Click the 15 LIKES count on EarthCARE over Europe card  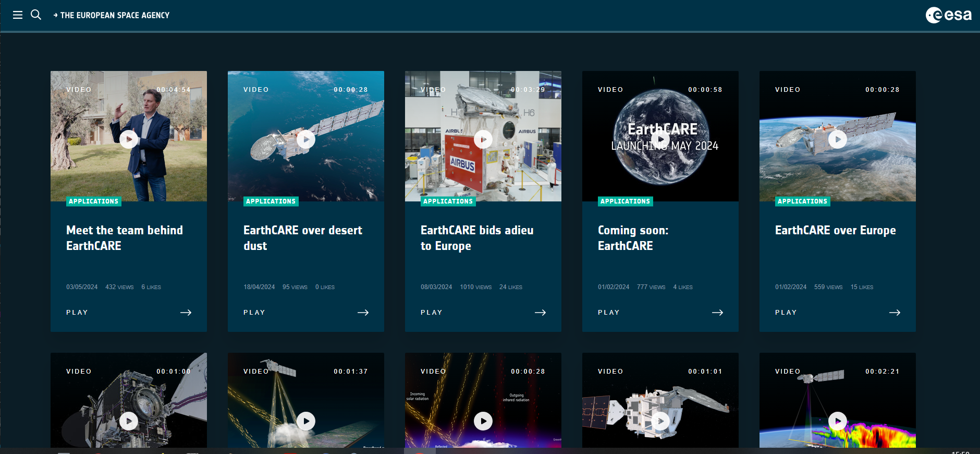pos(862,287)
